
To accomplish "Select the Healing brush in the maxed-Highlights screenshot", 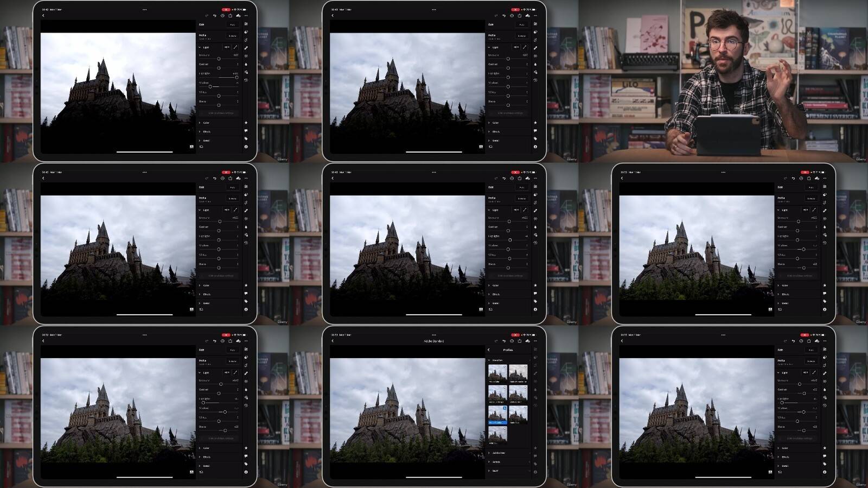I will (246, 48).
